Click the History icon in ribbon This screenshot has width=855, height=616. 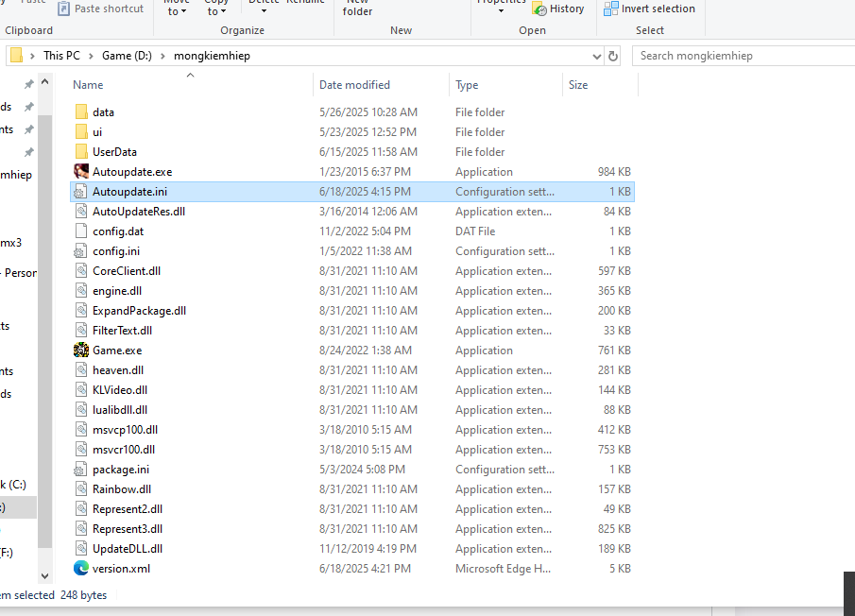pos(539,9)
